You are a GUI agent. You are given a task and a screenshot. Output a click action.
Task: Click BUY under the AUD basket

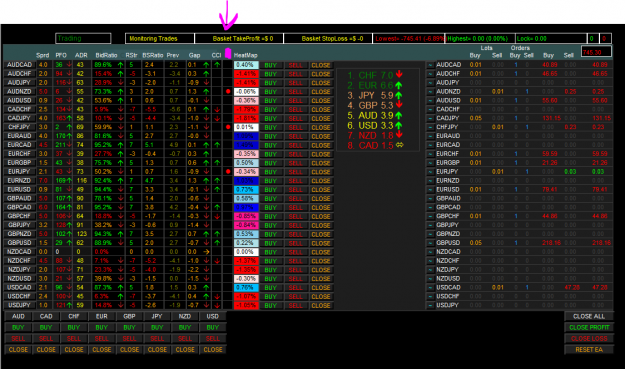click(x=18, y=328)
